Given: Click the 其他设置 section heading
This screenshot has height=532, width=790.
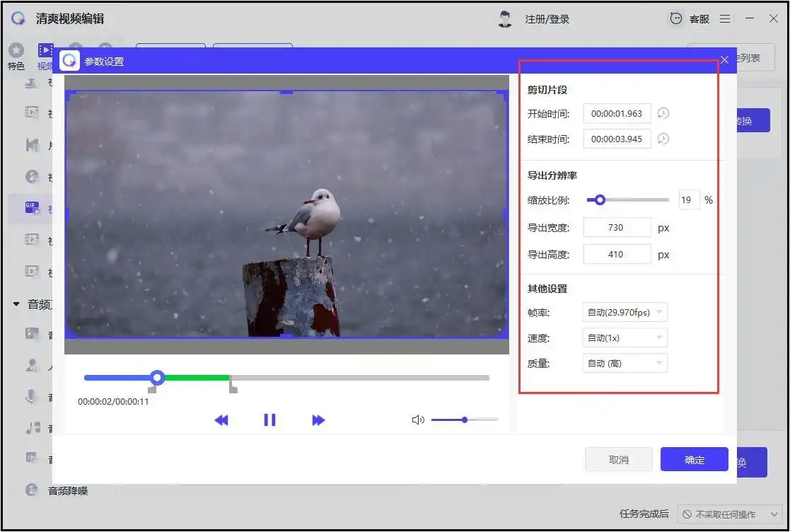Looking at the screenshot, I should [547, 289].
